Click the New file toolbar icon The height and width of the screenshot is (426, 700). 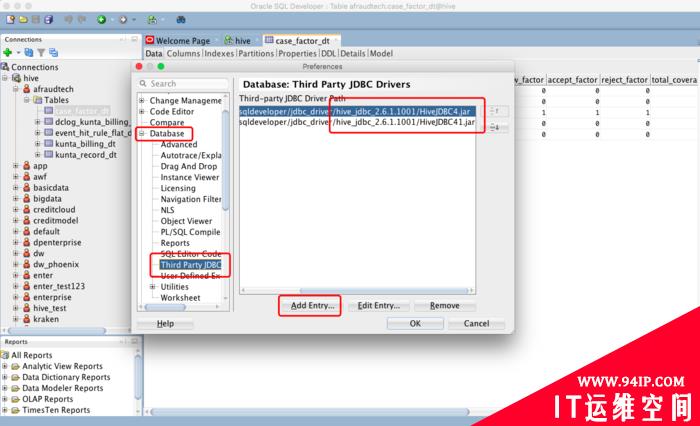pos(10,19)
